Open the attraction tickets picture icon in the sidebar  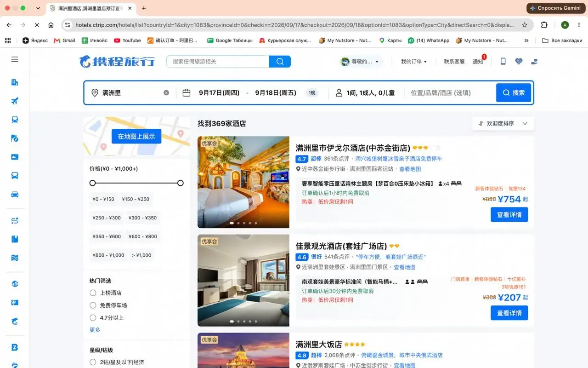pyautogui.click(x=15, y=157)
